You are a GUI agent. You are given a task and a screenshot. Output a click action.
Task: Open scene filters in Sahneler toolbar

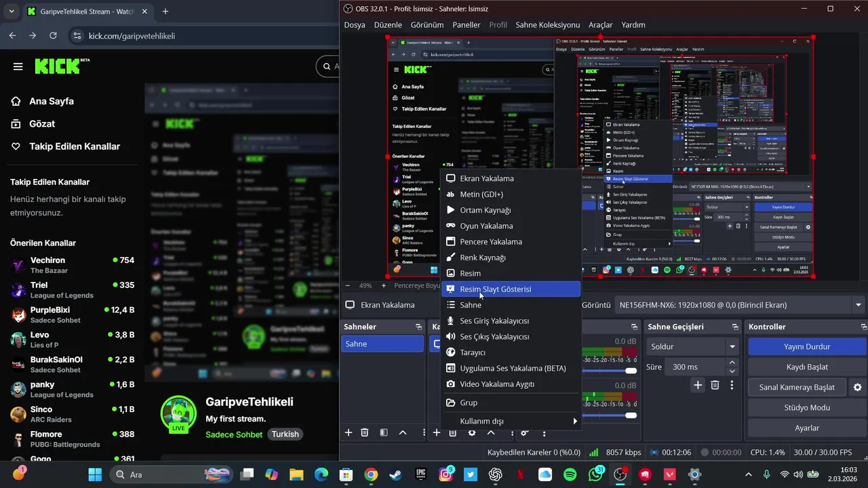click(384, 432)
